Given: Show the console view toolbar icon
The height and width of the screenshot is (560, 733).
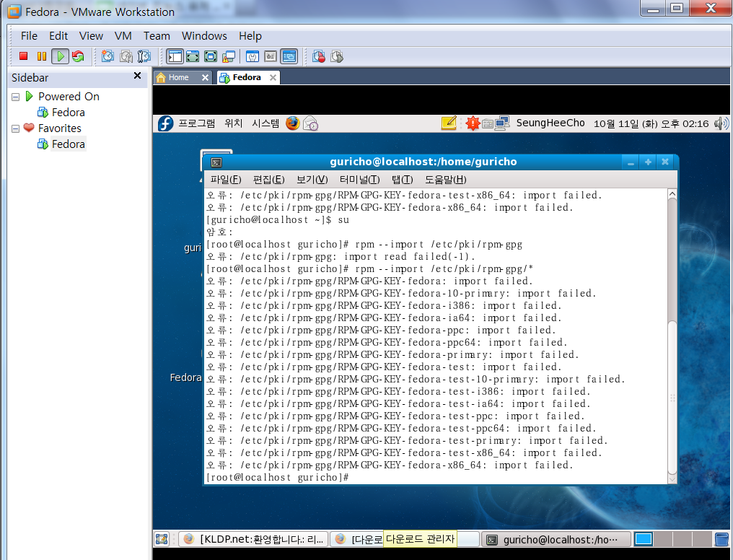Looking at the screenshot, I should point(289,56).
